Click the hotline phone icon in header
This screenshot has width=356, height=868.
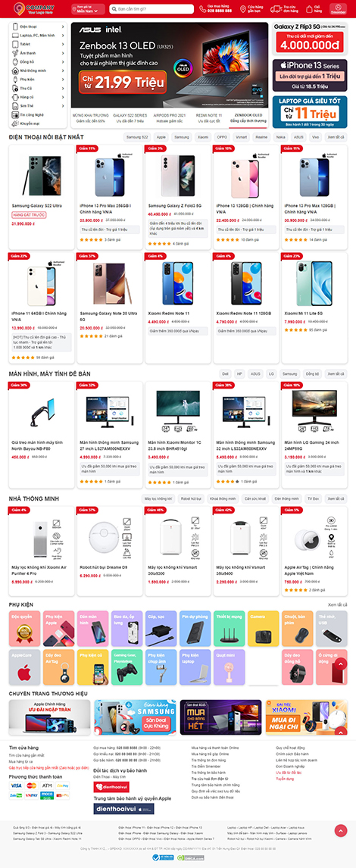[203, 8]
